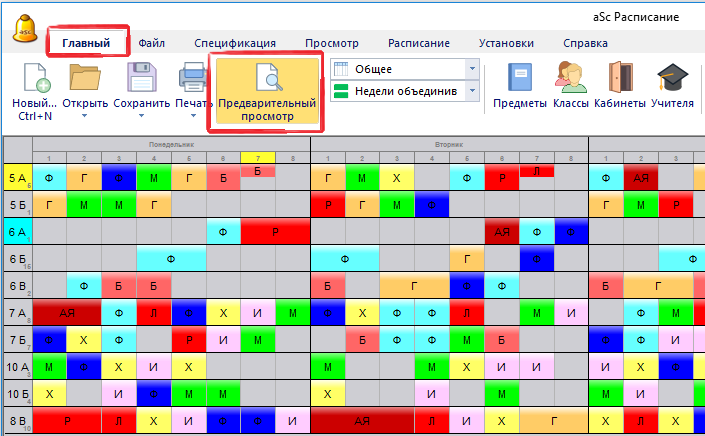Switch to the Файл tab
The height and width of the screenshot is (436, 705).
pos(152,44)
